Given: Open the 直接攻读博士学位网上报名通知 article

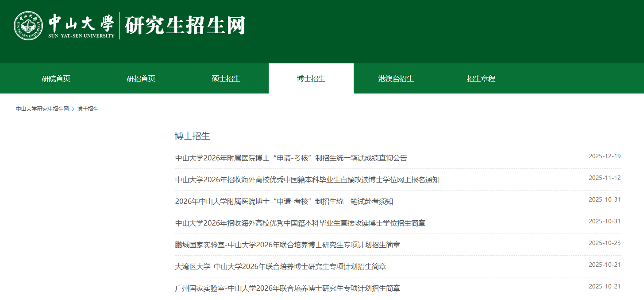Looking at the screenshot, I should [307, 180].
